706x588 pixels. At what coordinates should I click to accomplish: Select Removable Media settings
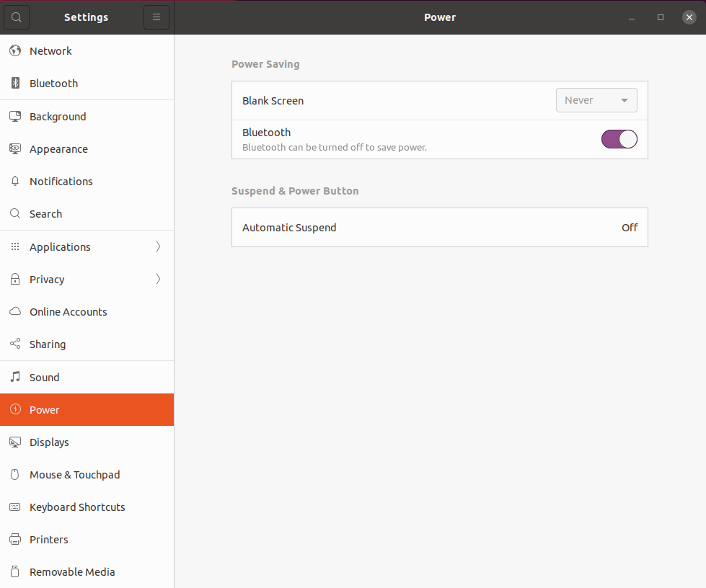pos(72,571)
